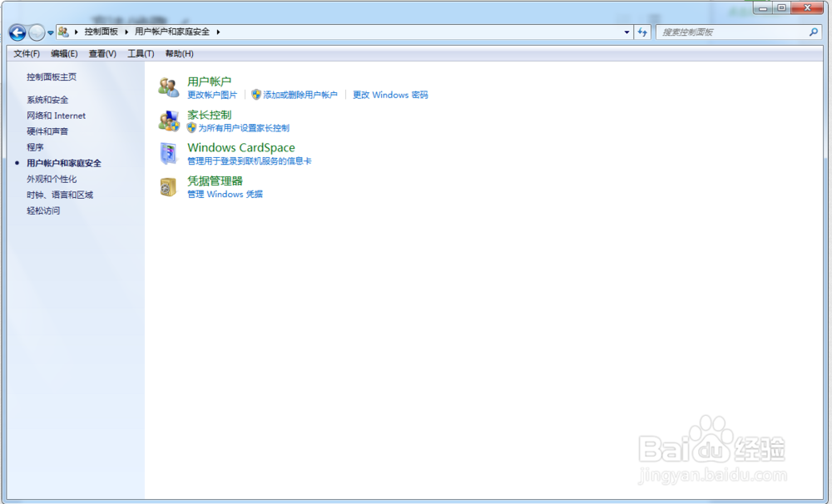Click shield icon beside 添加或删除用户帐户

tap(256, 95)
